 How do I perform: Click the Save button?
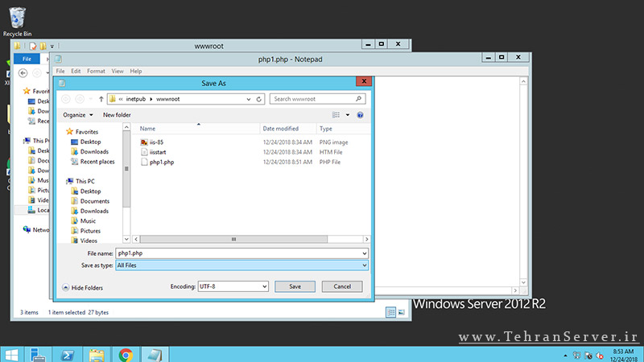[295, 286]
